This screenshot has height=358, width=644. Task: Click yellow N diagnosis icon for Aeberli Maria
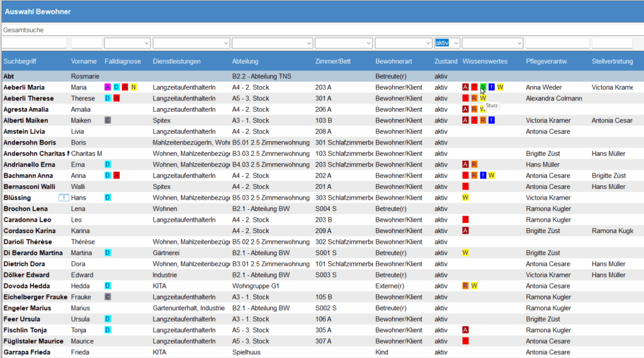tap(133, 87)
